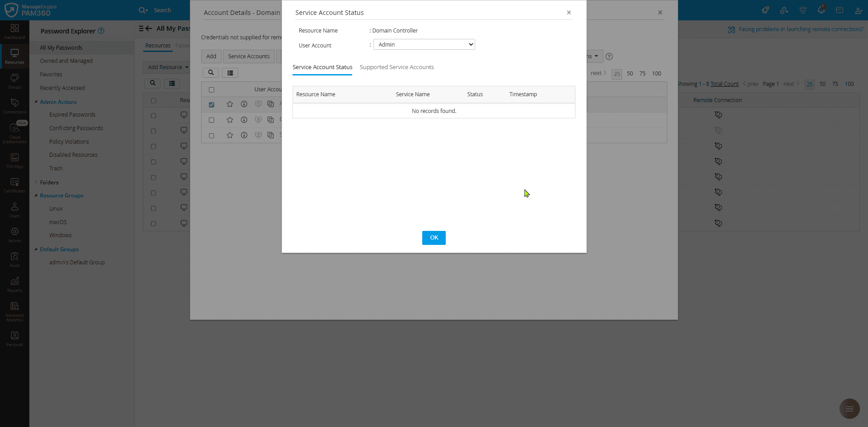Check the second resource row checkbox
Screen dimensions: 868x427
[212, 120]
